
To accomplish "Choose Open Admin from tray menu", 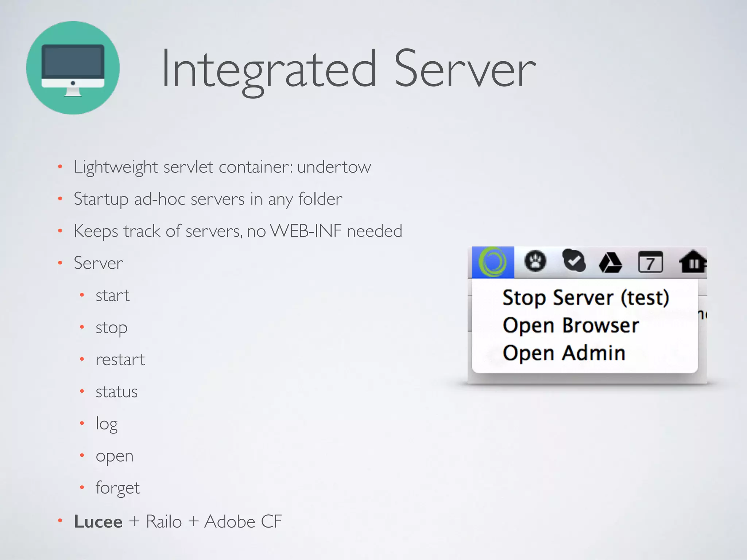I will (x=564, y=353).
